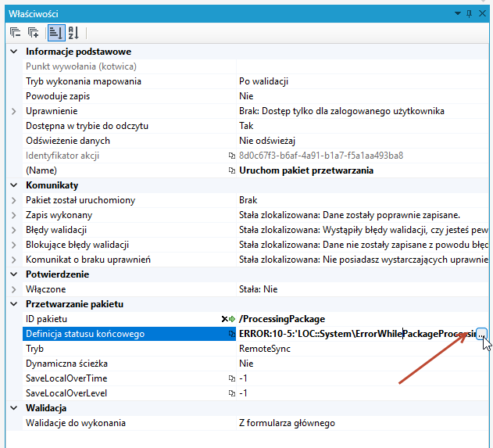Viewport: 493px width, 448px height.
Task: Select 'Nie odświeżaj' value
Action: coord(267,141)
